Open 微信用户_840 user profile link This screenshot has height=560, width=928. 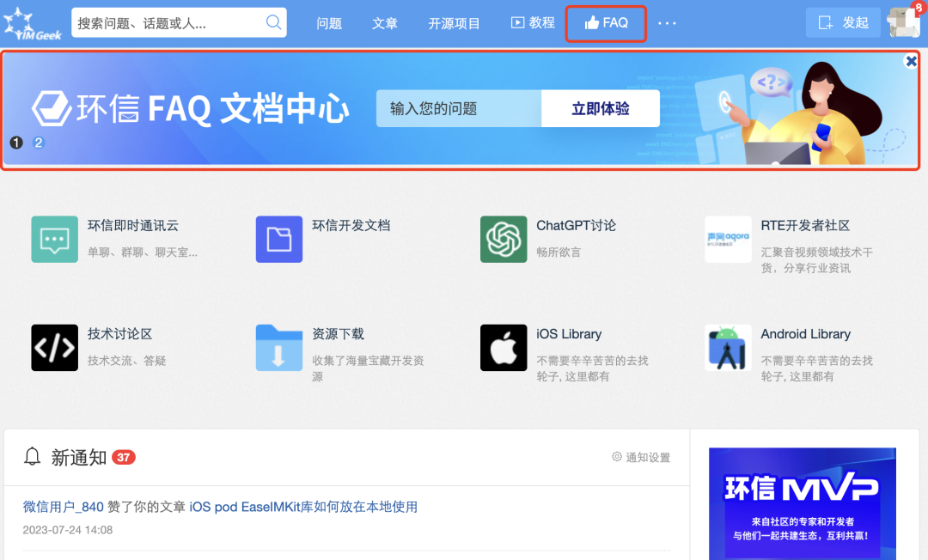(x=64, y=507)
